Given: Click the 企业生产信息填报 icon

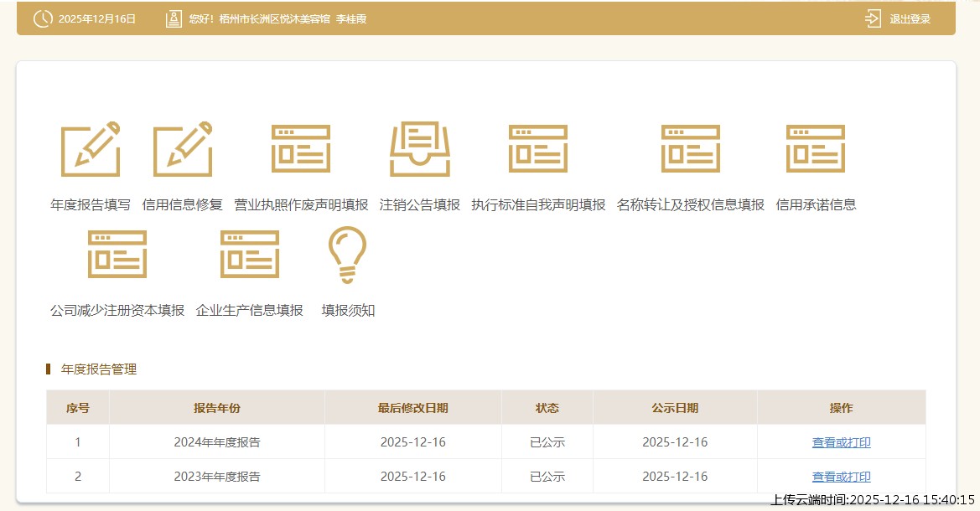Looking at the screenshot, I should point(250,255).
